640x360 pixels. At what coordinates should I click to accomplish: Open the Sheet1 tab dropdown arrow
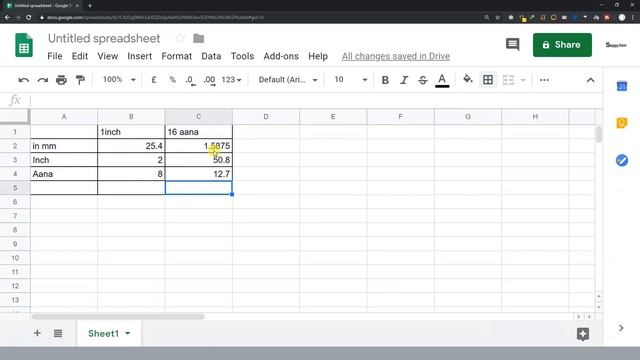[x=128, y=333]
